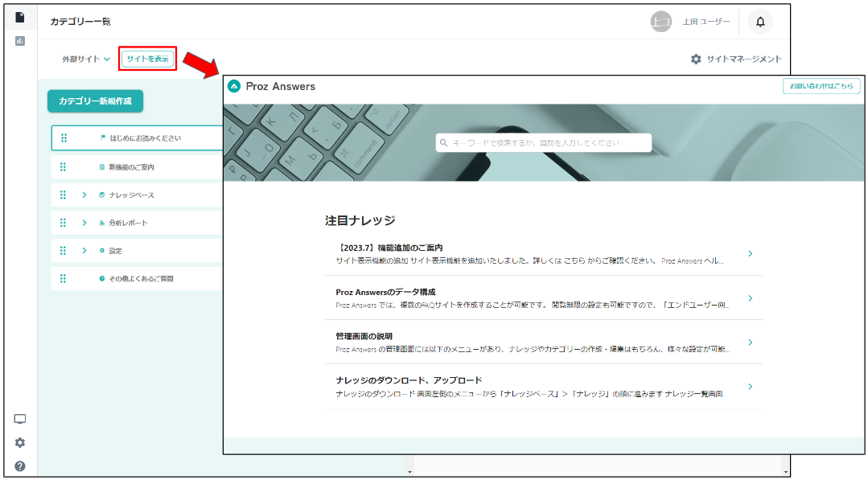The width and height of the screenshot is (868, 480).
Task: Click the drag handle for 新機能のご案内
Action: pos(63,167)
